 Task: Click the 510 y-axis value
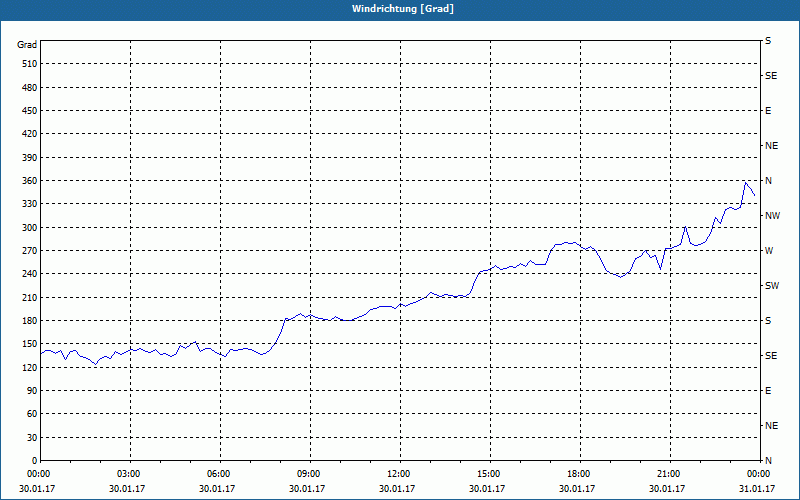pyautogui.click(x=30, y=64)
